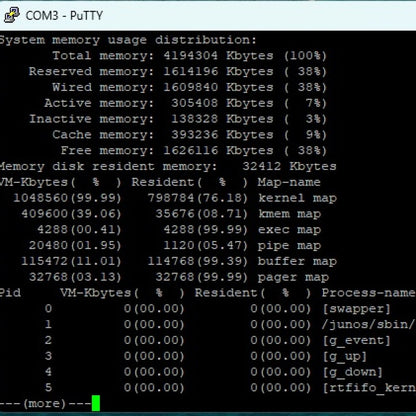
Task: Click the Wired memory value 1609840
Action: (x=191, y=87)
